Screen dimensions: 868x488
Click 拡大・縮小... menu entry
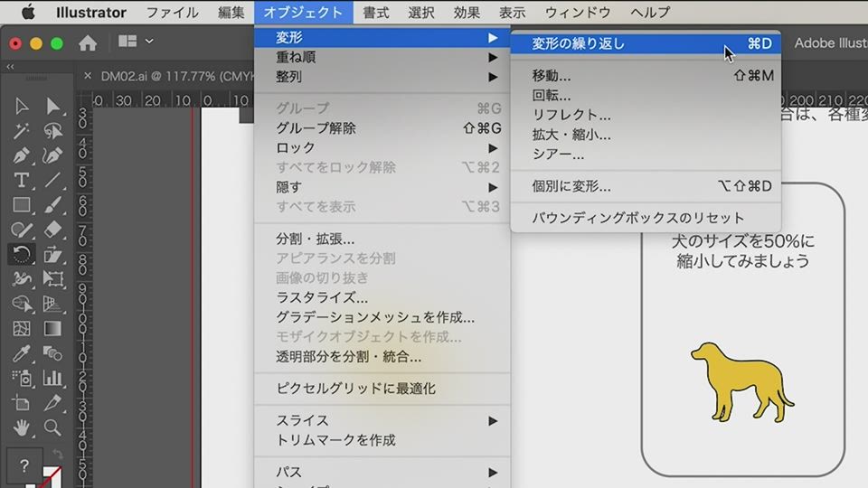571,135
